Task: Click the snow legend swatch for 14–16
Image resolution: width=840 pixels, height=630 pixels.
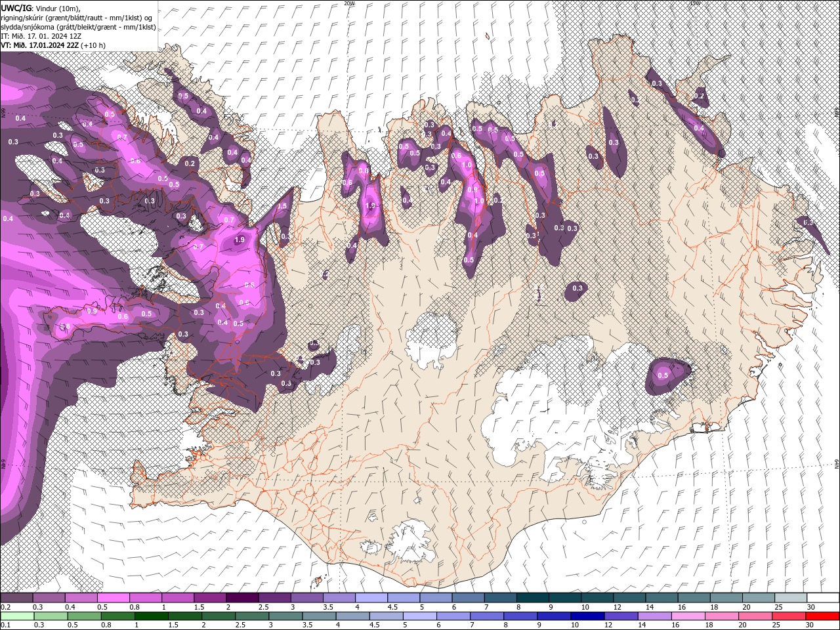Action: [662, 598]
